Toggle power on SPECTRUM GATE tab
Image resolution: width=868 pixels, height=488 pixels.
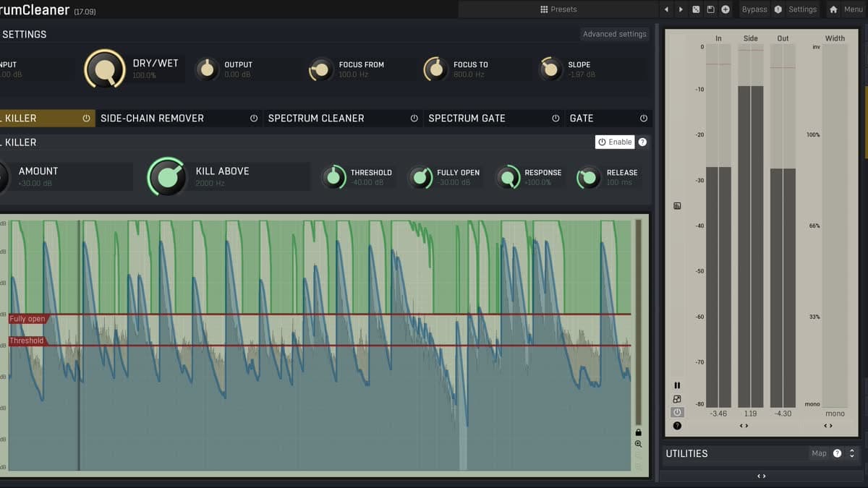556,118
